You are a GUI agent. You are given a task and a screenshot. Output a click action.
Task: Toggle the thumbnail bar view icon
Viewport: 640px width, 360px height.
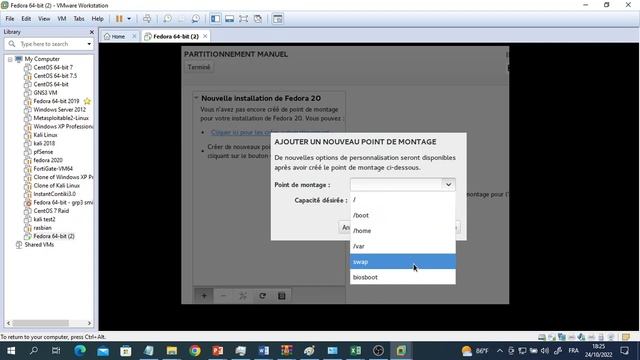coord(229,19)
